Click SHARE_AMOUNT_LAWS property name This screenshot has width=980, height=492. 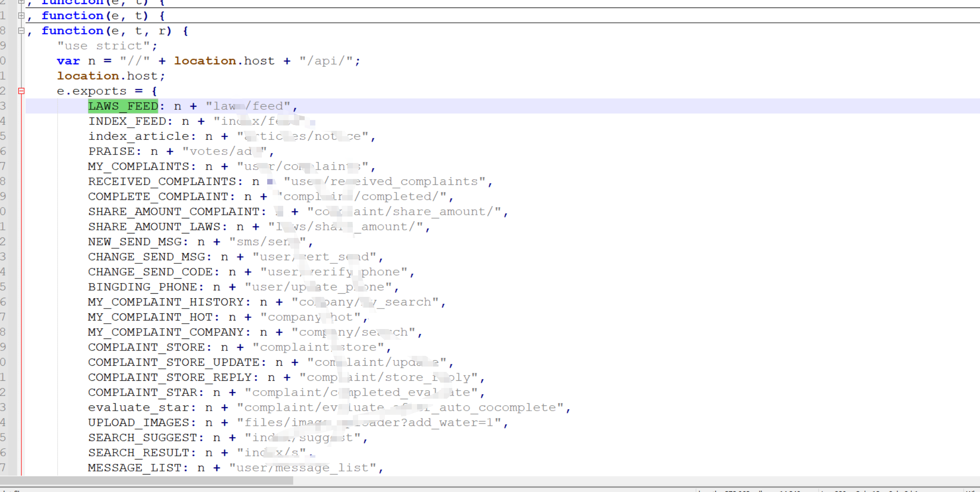(x=154, y=227)
